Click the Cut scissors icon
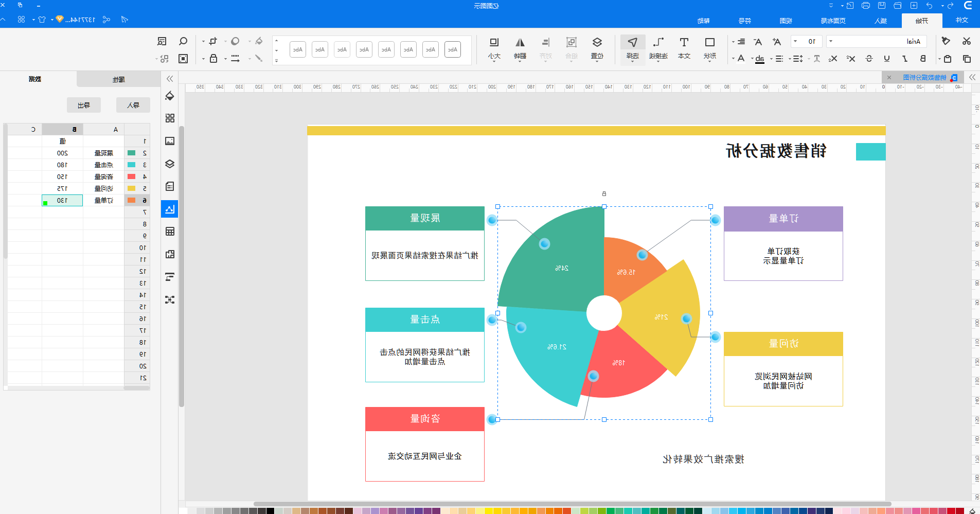 click(967, 41)
